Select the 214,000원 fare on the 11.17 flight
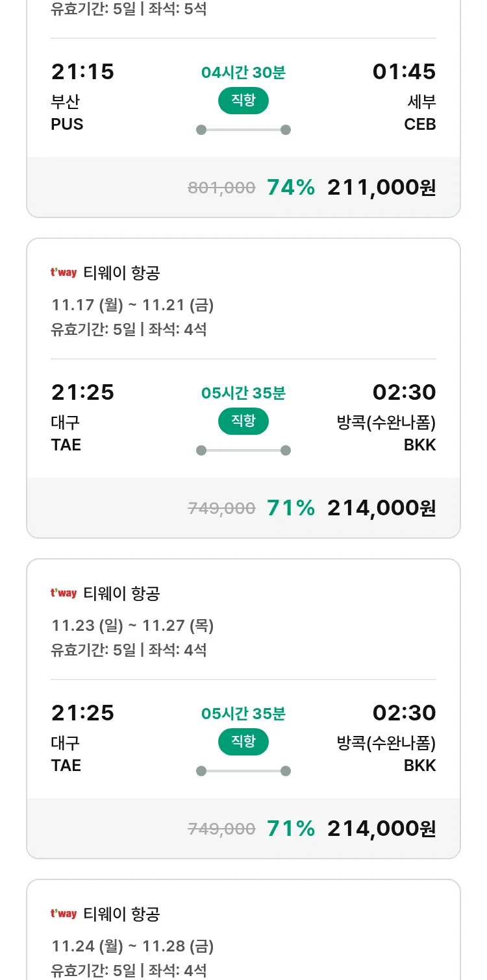487x980 pixels. (381, 508)
